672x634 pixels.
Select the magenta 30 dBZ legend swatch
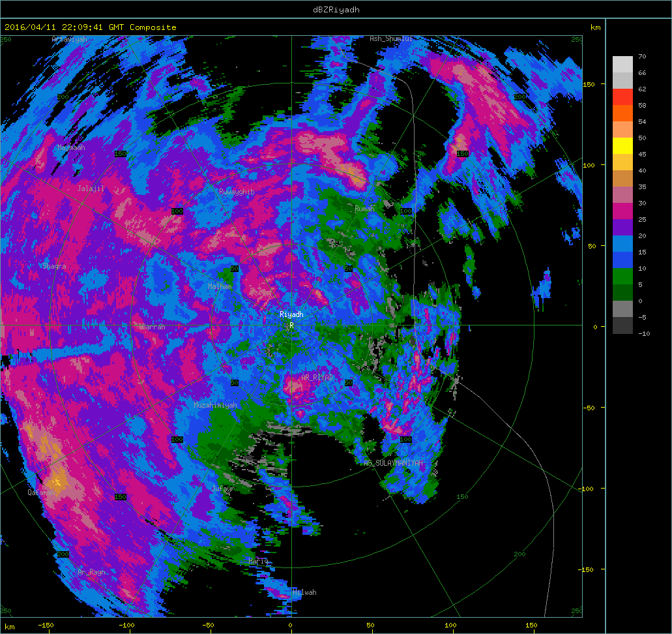pos(622,211)
